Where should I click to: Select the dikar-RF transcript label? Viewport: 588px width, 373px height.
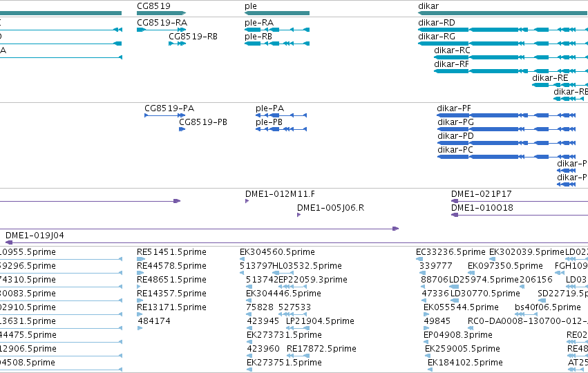pyautogui.click(x=451, y=64)
